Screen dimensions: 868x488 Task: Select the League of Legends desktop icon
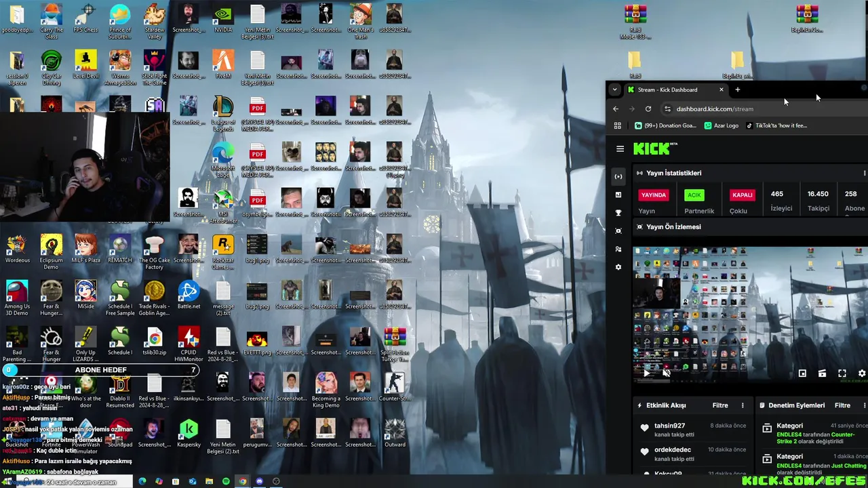pos(223,114)
